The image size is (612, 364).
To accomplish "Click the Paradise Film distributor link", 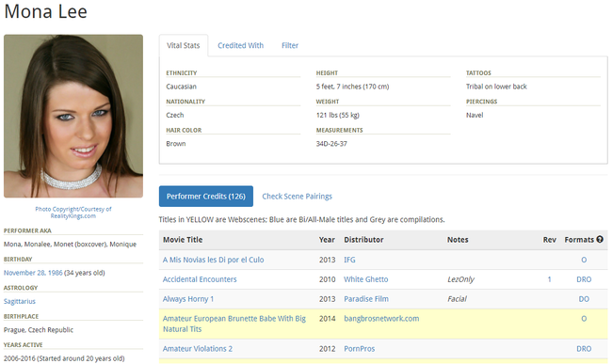I will pos(366,299).
